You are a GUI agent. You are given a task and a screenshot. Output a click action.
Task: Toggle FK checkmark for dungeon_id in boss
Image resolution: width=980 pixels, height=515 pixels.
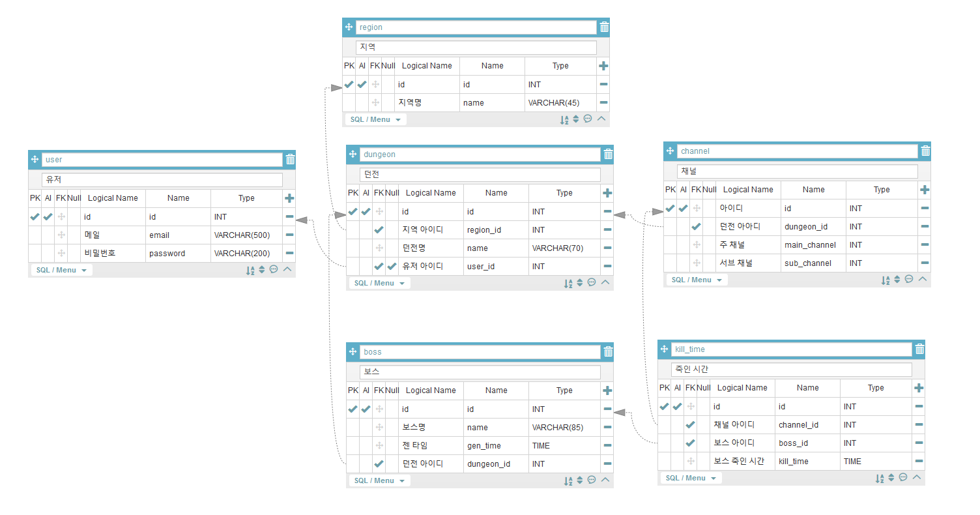(x=379, y=463)
